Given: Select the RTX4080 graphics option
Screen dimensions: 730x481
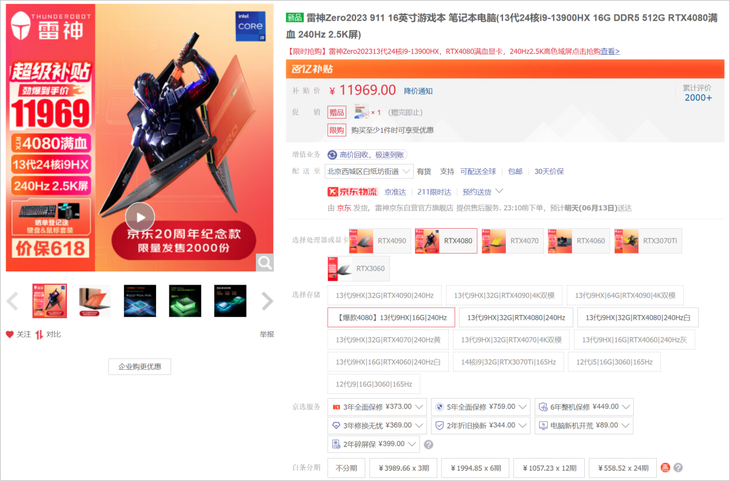Looking at the screenshot, I should point(446,241).
